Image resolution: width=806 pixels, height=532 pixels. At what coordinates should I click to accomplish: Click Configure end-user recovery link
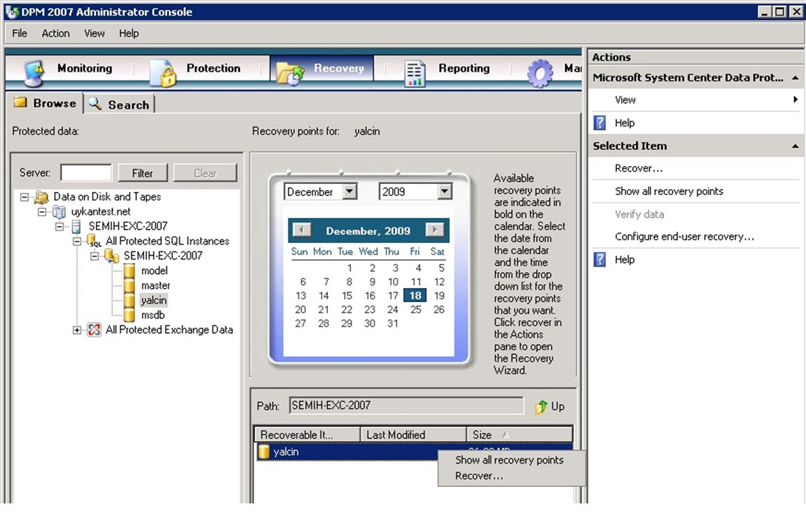click(684, 237)
